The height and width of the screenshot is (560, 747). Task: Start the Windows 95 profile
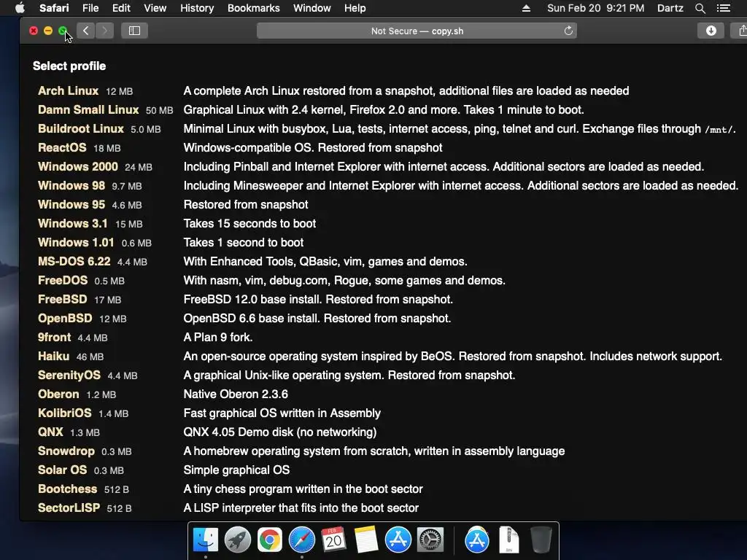71,204
